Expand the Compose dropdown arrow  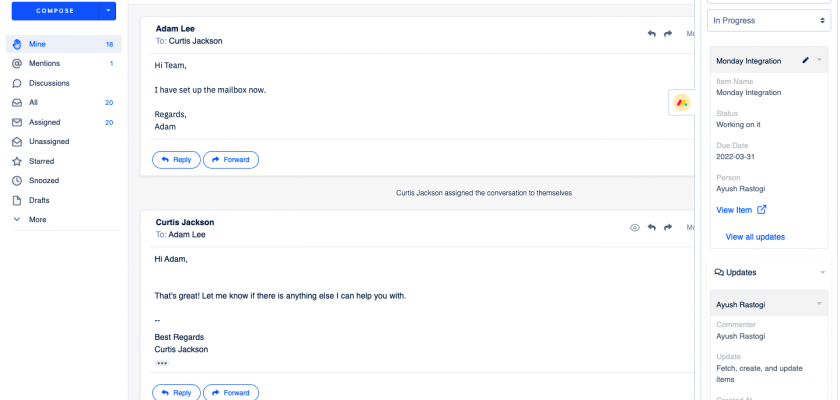pyautogui.click(x=108, y=11)
